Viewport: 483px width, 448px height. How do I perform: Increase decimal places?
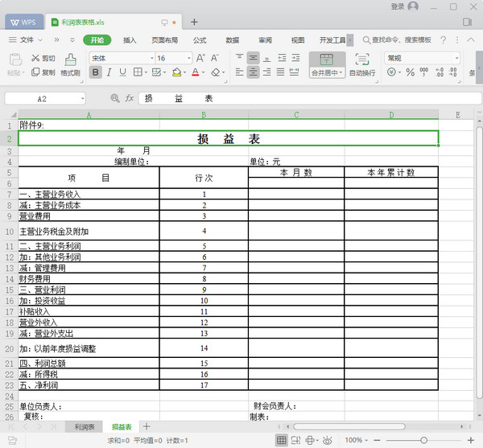[x=440, y=72]
